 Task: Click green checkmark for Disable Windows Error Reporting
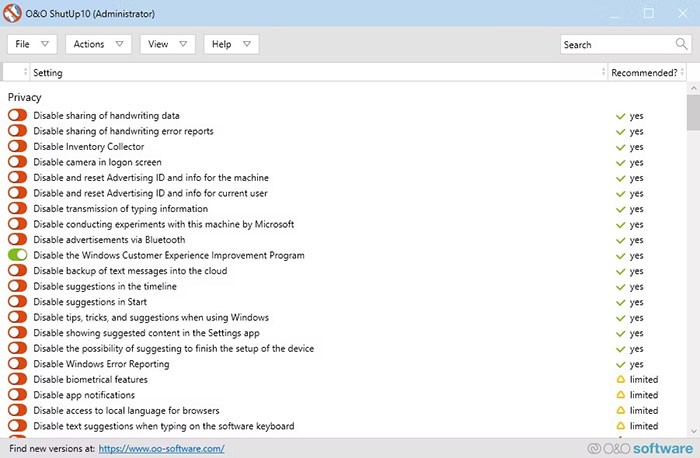tap(621, 364)
